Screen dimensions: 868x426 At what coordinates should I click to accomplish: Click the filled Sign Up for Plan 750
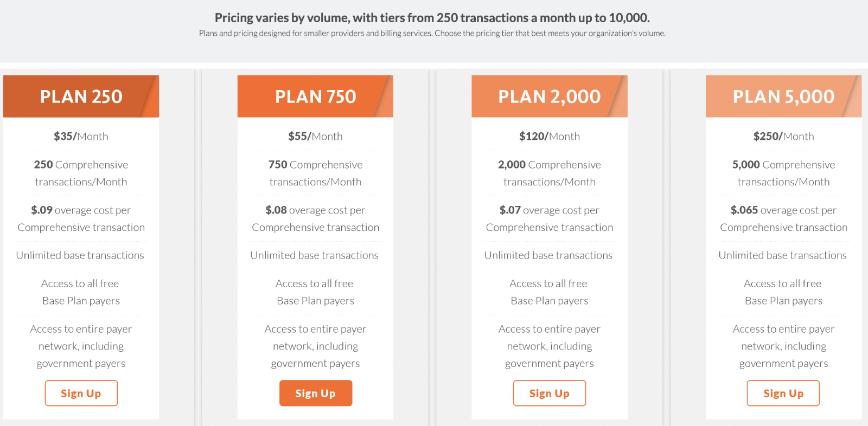tap(316, 393)
